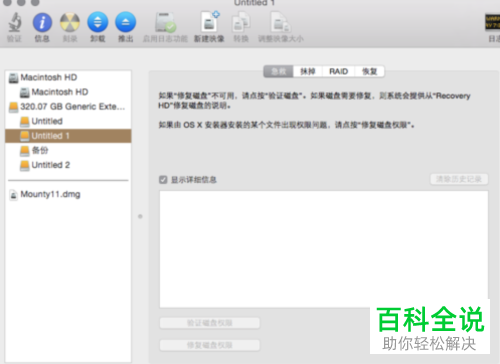Viewport: 500px width, 364px height.
Task: Click the Eject (推出) toolbar icon
Action: (126, 22)
